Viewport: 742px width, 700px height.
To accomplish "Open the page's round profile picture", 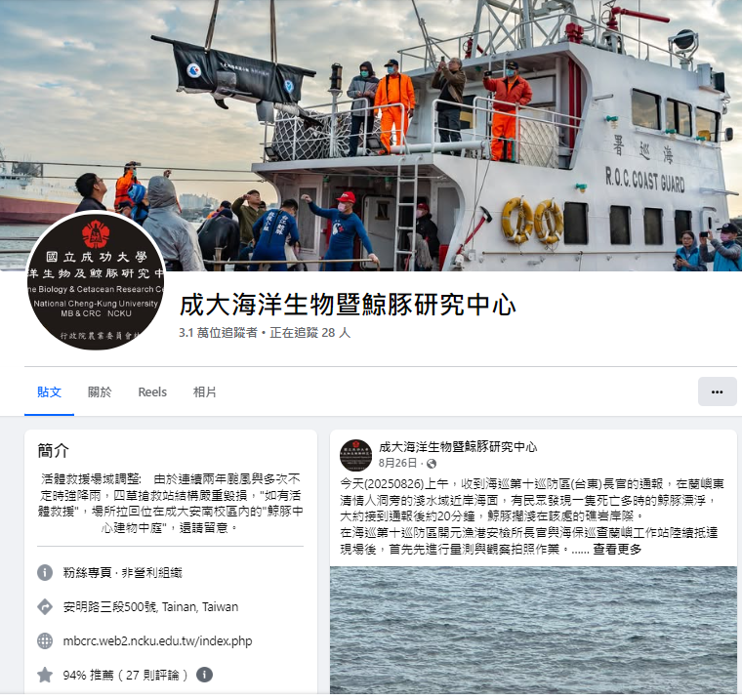I will (x=96, y=280).
